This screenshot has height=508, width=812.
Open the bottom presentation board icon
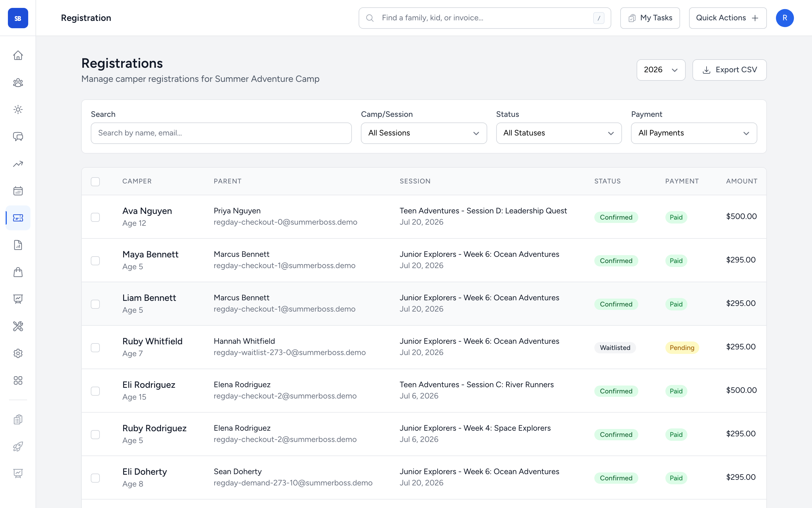[18, 473]
